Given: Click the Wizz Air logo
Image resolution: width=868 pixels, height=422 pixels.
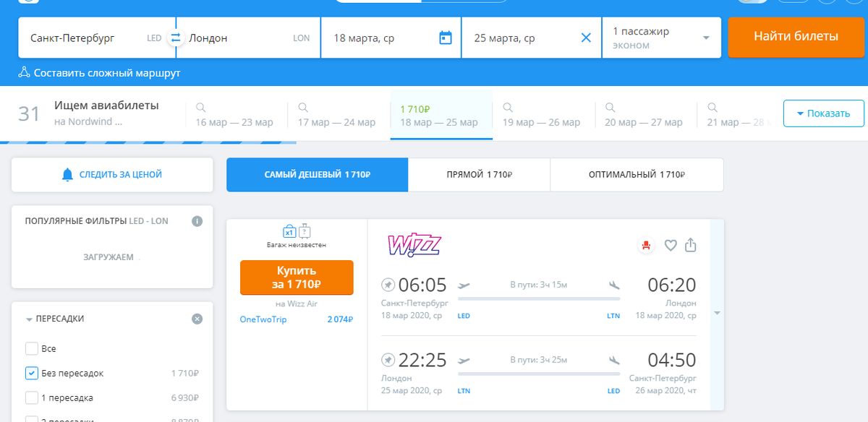Looking at the screenshot, I should pyautogui.click(x=414, y=246).
